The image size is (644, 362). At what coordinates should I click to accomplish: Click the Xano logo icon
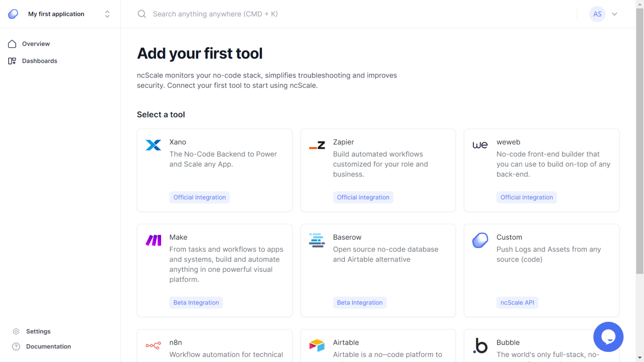153,145
